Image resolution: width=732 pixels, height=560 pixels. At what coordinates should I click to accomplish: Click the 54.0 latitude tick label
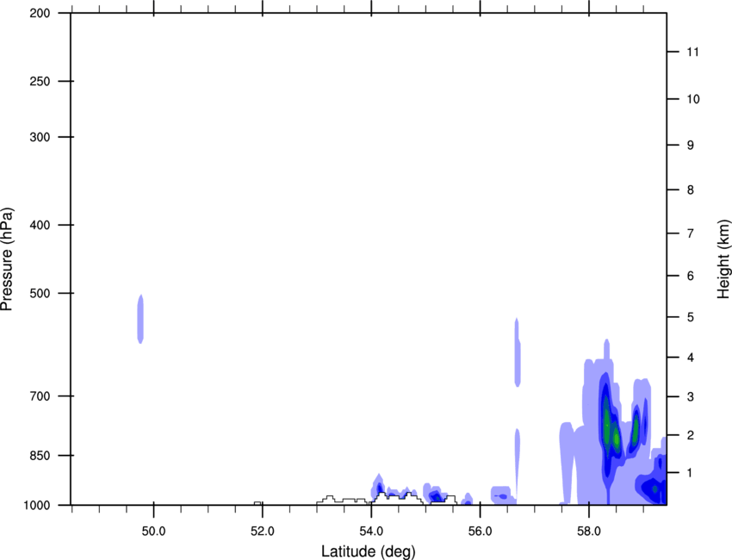pyautogui.click(x=371, y=531)
